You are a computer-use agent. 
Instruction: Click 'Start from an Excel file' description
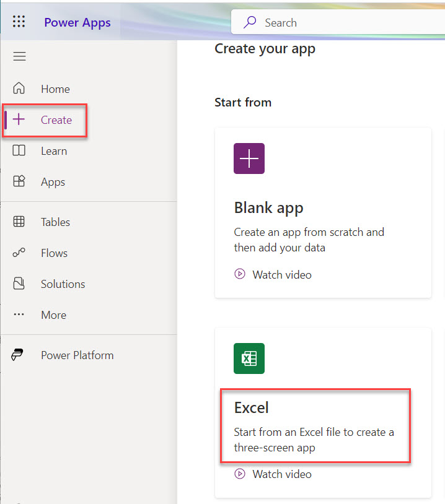(x=314, y=440)
